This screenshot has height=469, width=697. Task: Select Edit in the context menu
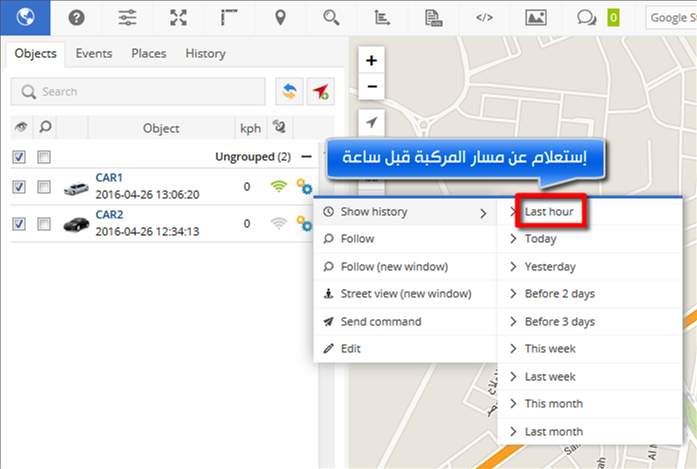click(x=405, y=349)
